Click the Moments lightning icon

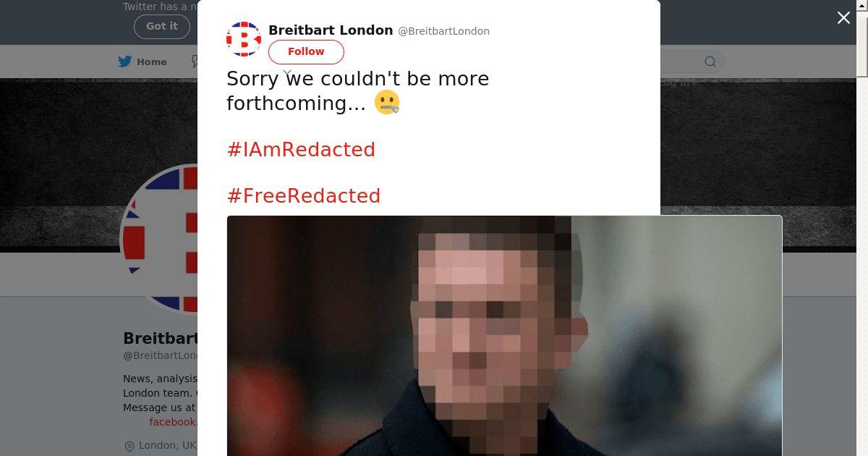coord(194,62)
